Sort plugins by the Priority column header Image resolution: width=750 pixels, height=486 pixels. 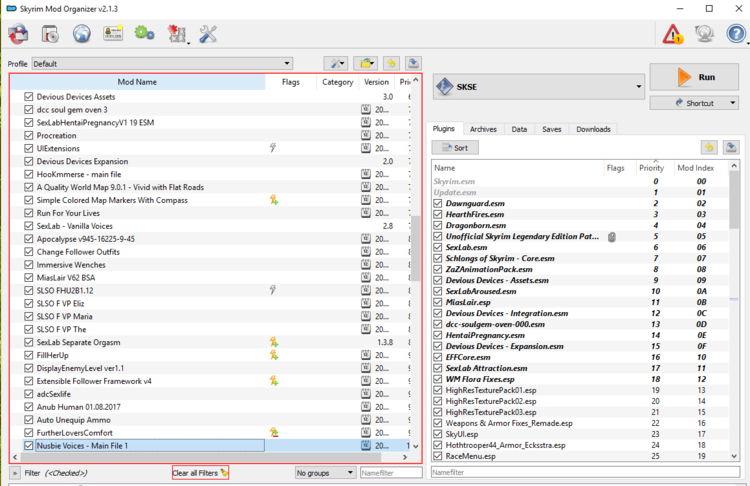coord(651,168)
